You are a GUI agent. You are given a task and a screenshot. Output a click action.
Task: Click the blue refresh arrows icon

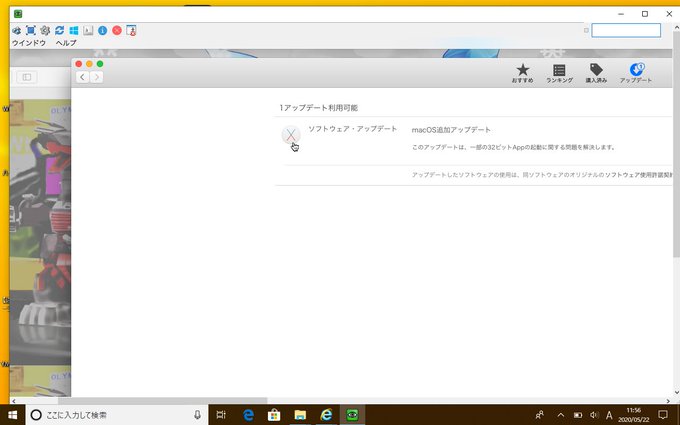coord(59,30)
